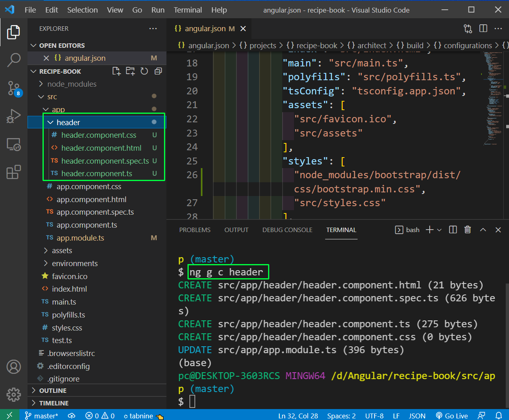Open the Run menu
Image resolution: width=509 pixels, height=420 pixels.
pos(158,10)
